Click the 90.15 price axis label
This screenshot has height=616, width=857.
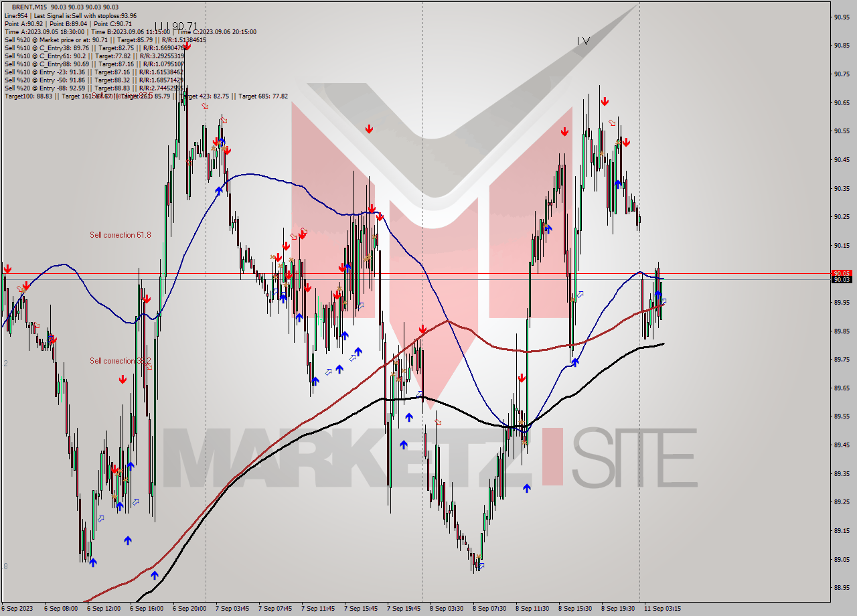point(842,245)
